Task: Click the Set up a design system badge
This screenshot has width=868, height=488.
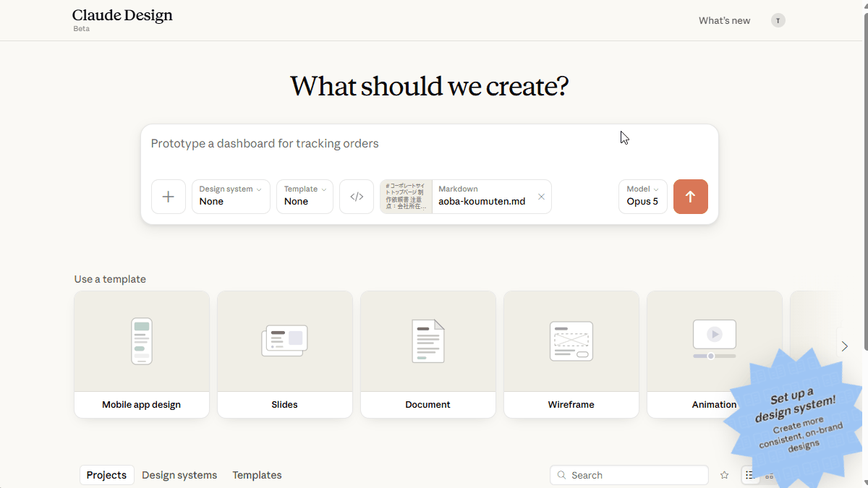Action: pyautogui.click(x=796, y=421)
